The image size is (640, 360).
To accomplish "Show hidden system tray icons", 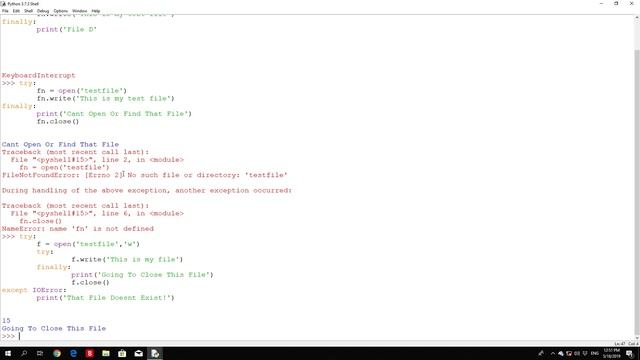I will (553, 353).
